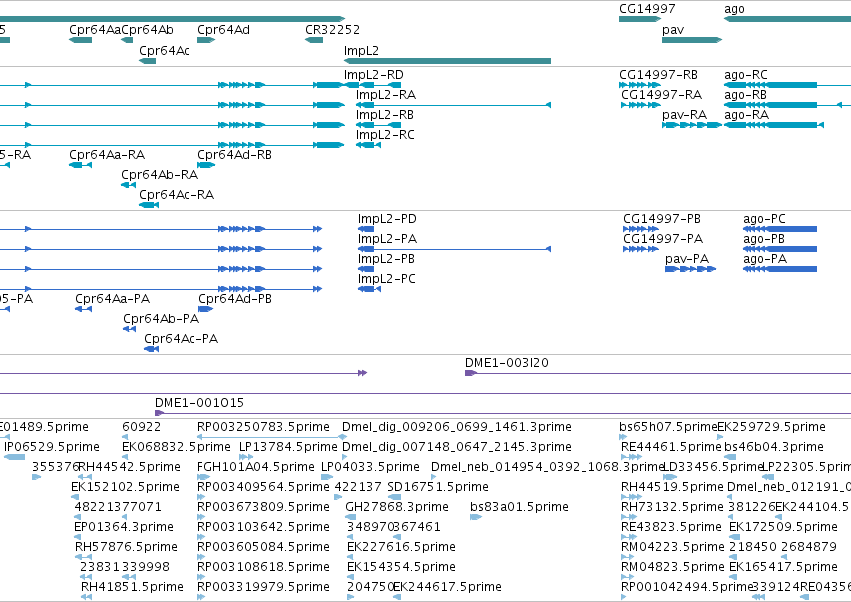The width and height of the screenshot is (851, 602).
Task: Click the EK068832.5prime EST label
Action: [x=176, y=447]
